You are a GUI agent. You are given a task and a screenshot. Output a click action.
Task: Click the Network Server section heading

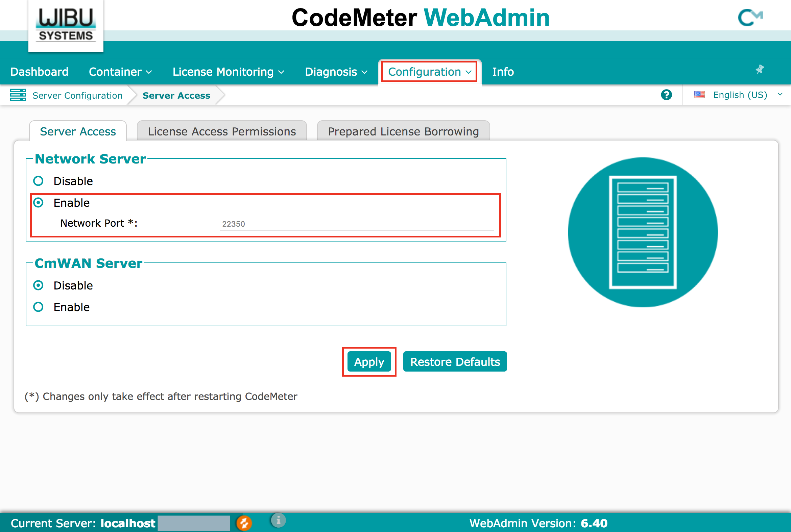(x=90, y=159)
